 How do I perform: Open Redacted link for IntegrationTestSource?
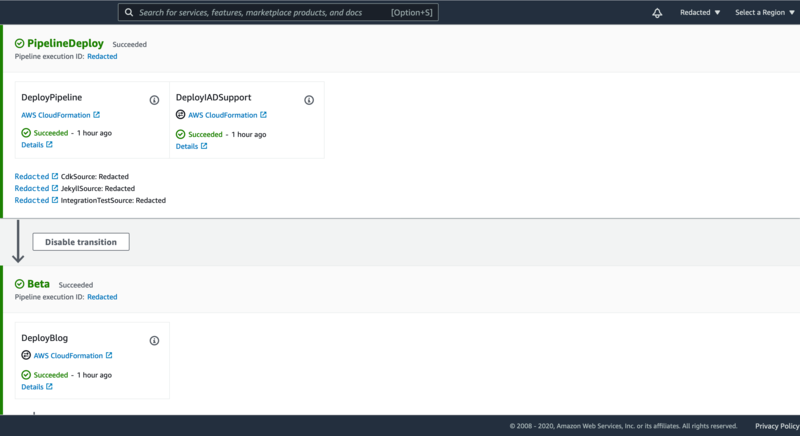(32, 200)
